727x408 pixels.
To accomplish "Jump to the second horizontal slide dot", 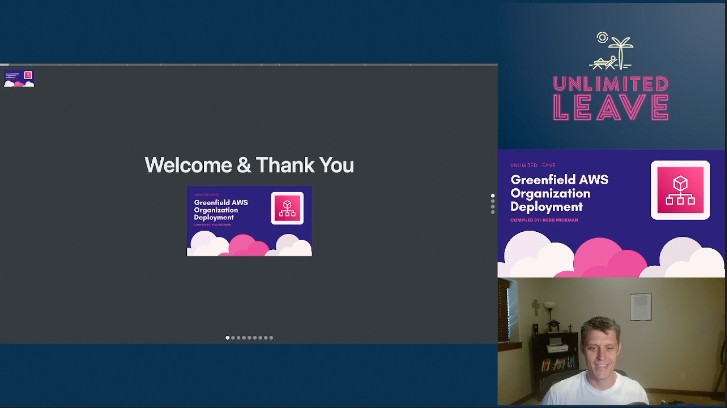I will pos(233,338).
